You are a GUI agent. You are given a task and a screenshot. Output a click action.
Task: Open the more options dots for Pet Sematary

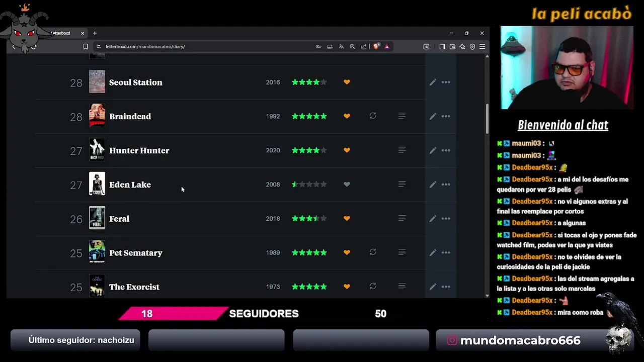446,252
